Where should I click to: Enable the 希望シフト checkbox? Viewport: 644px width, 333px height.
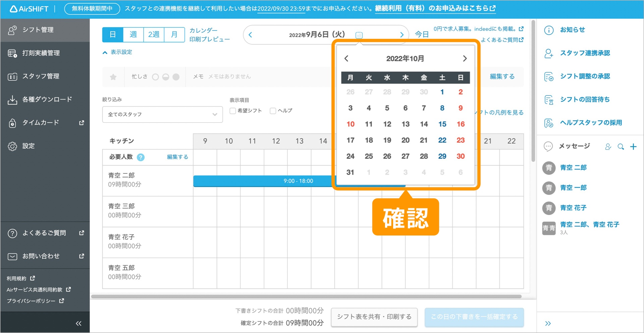click(x=233, y=111)
